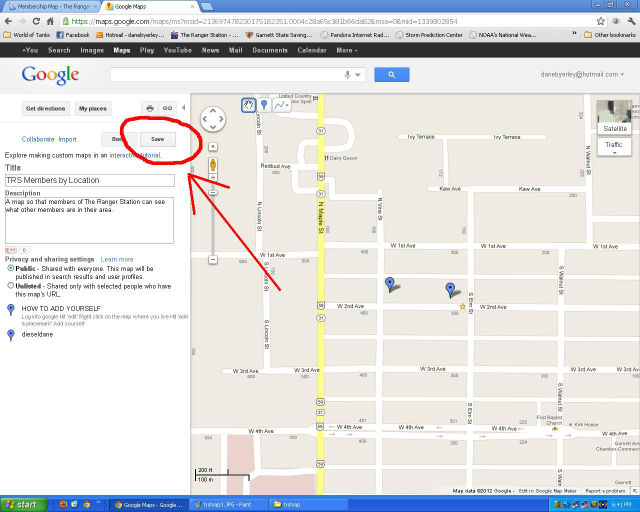640x512 pixels.
Task: Click in the Google Maps search box
Action: [227, 75]
